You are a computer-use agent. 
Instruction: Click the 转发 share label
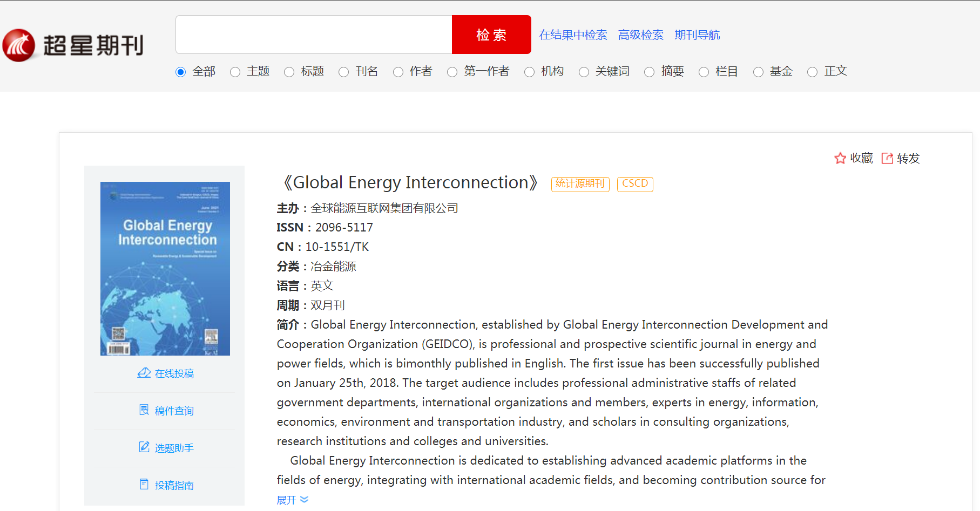[908, 158]
